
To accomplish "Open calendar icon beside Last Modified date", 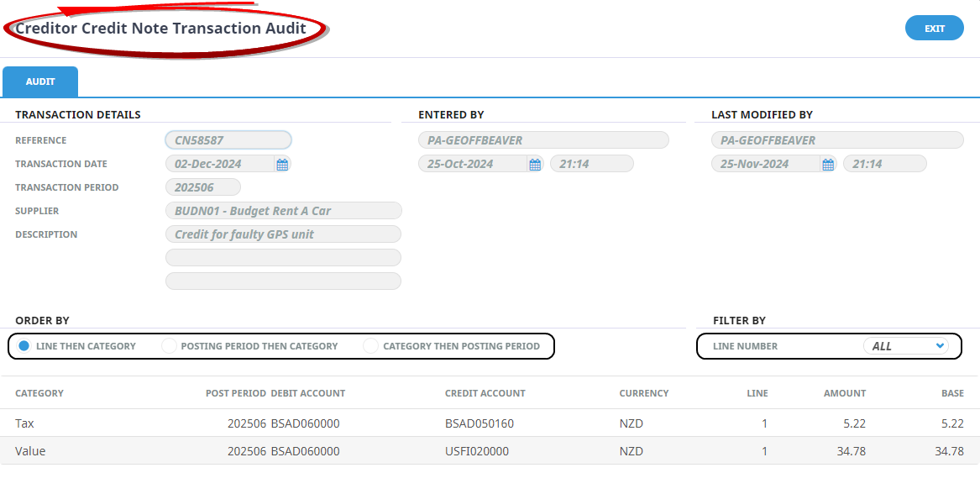I will [828, 165].
